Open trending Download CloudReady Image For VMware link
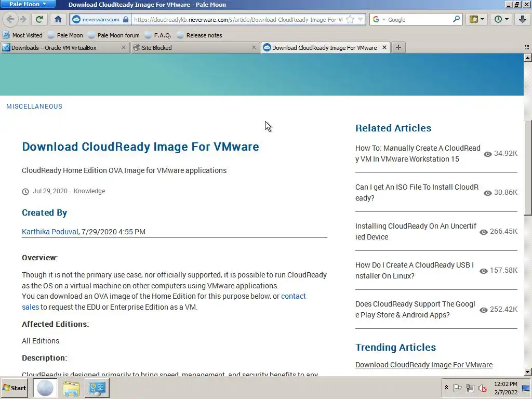 tap(424, 365)
